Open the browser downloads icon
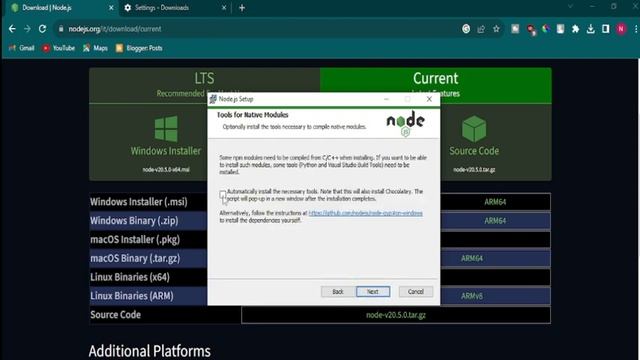This screenshot has height=360, width=640. click(x=591, y=29)
